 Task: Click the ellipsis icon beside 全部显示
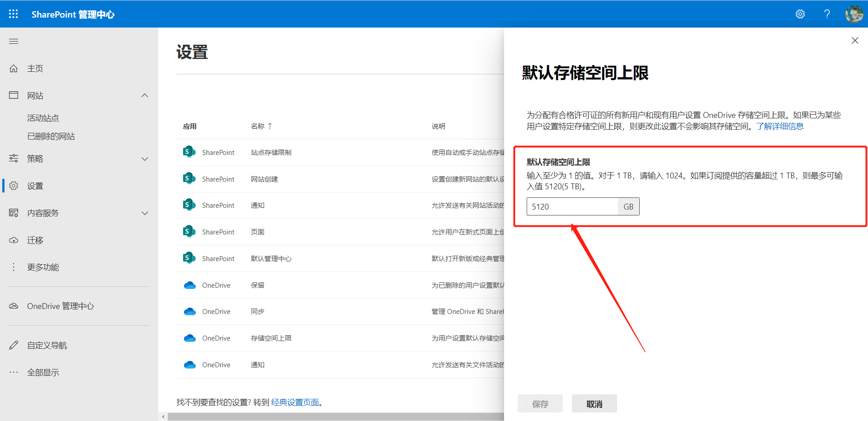14,372
